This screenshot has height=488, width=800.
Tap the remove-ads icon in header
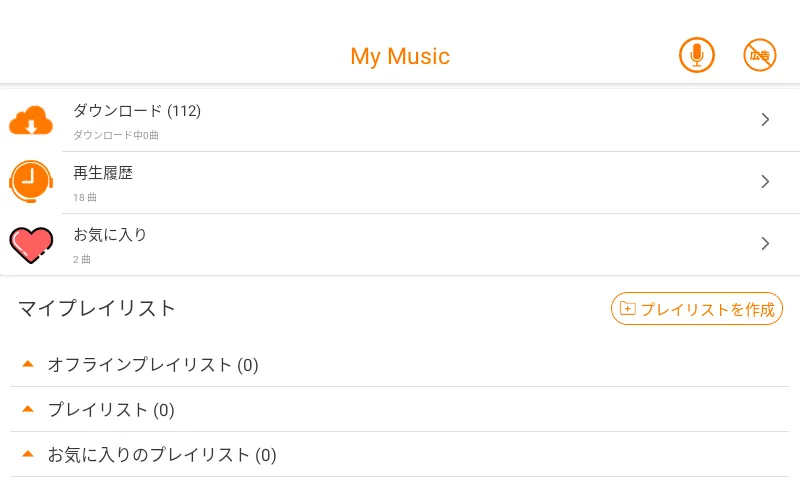[x=760, y=55]
